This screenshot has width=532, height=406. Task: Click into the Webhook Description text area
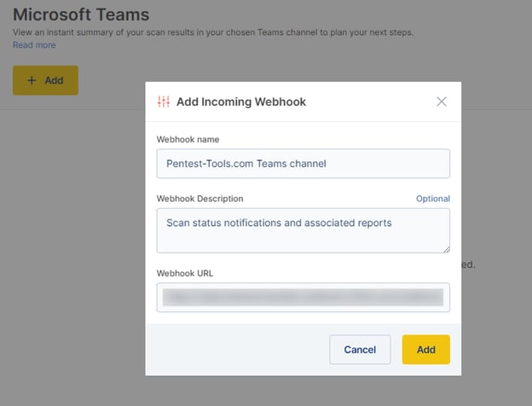[x=303, y=230]
